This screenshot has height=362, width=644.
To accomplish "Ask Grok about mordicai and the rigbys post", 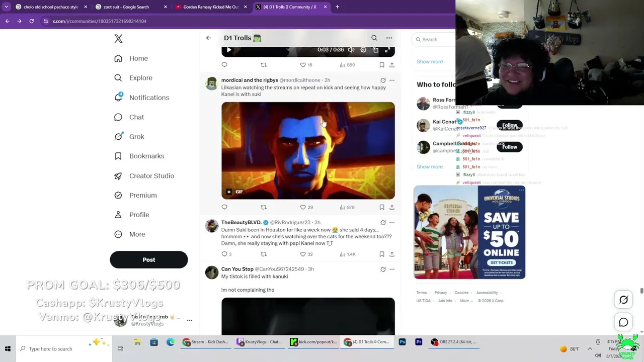I will click(x=383, y=80).
